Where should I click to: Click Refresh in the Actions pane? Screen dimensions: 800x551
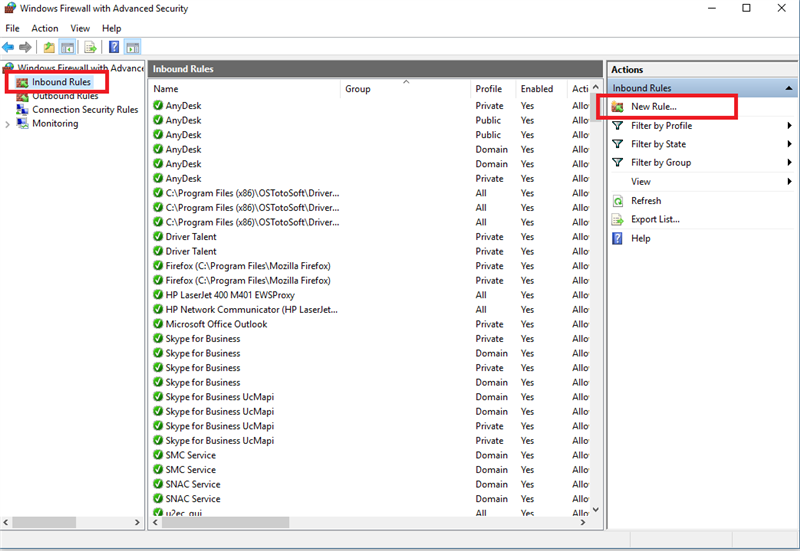[x=646, y=201]
